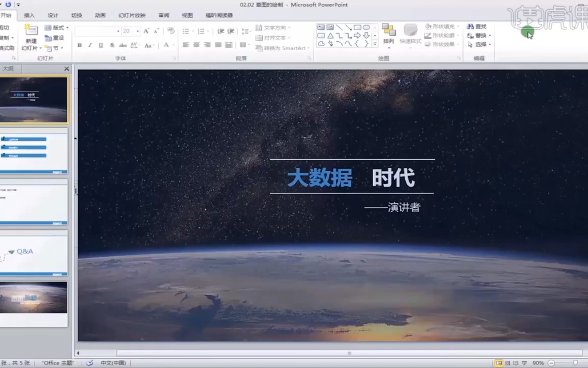
Task: Apply italic formatting
Action: coord(89,45)
